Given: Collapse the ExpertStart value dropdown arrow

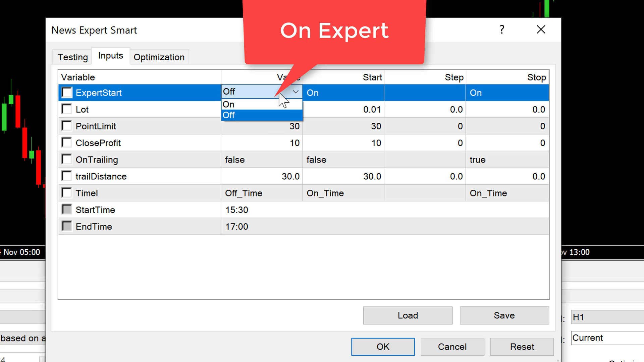Looking at the screenshot, I should tap(296, 92).
